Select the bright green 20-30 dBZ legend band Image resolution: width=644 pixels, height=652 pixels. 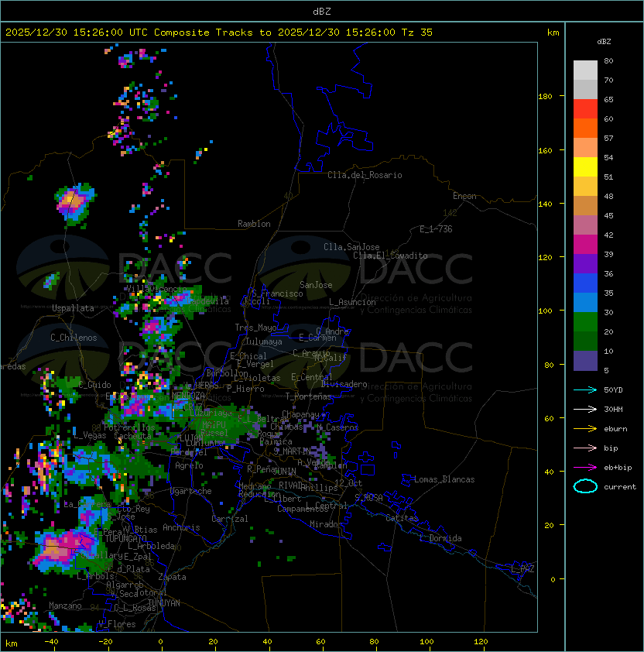coord(585,322)
